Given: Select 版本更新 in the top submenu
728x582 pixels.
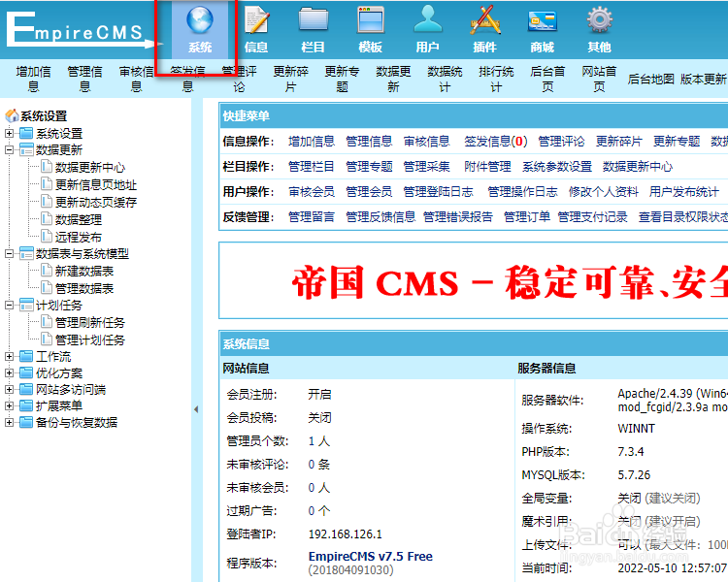Looking at the screenshot, I should click(703, 79).
